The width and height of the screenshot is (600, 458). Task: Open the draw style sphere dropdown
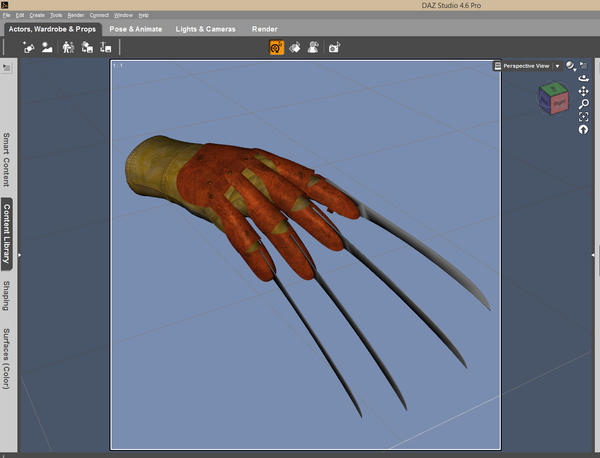[571, 66]
